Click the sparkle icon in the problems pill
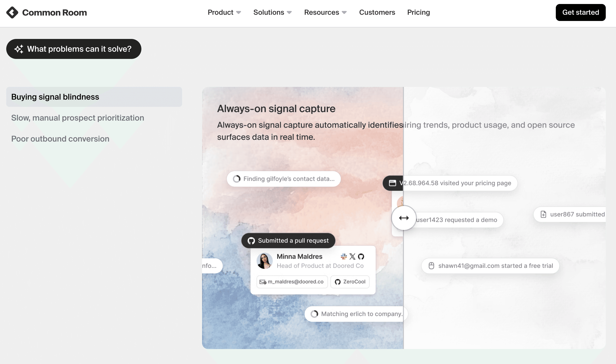The height and width of the screenshot is (364, 616). tap(19, 49)
